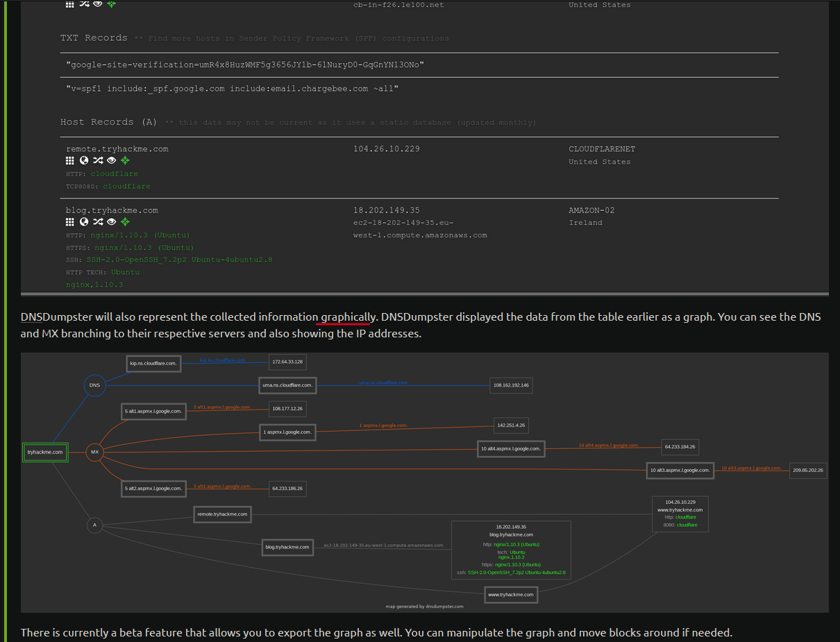Image resolution: width=840 pixels, height=642 pixels.
Task: Click the grid icon under remote.tryhackme.com
Action: (69, 160)
